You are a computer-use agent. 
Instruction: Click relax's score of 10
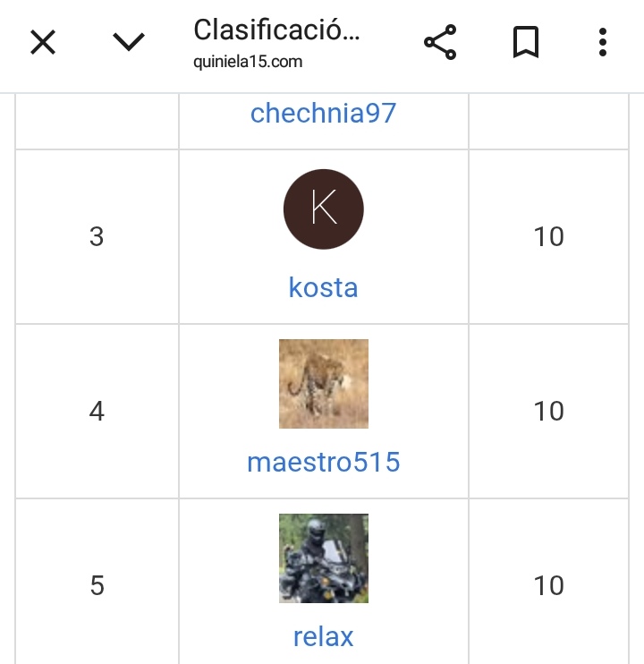pyautogui.click(x=548, y=585)
